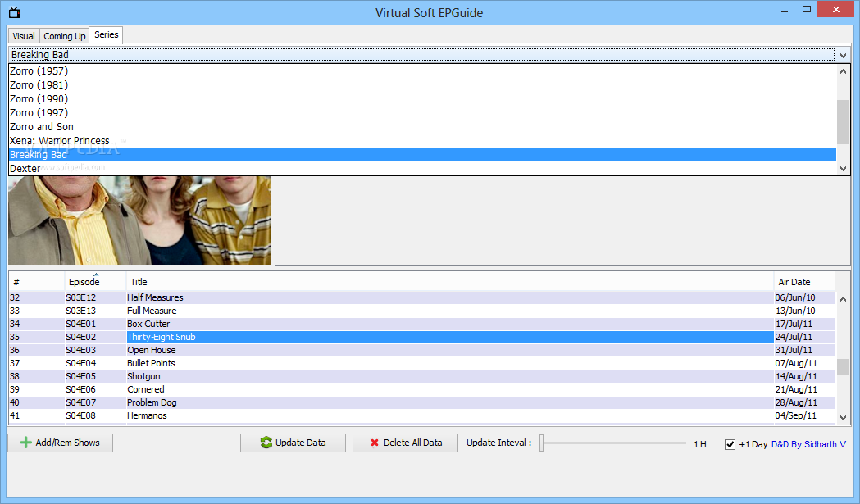Select the Box Cutter episode row

(x=421, y=325)
